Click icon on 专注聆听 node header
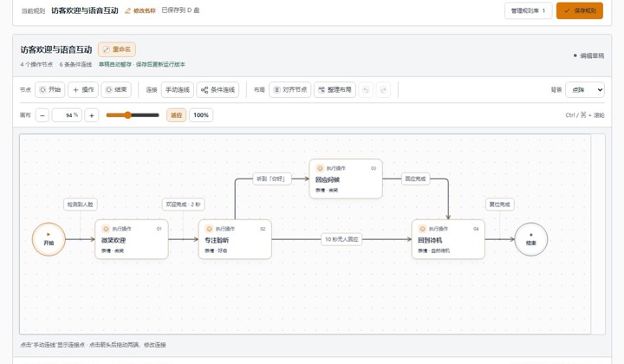The width and height of the screenshot is (624, 364). pyautogui.click(x=210, y=229)
